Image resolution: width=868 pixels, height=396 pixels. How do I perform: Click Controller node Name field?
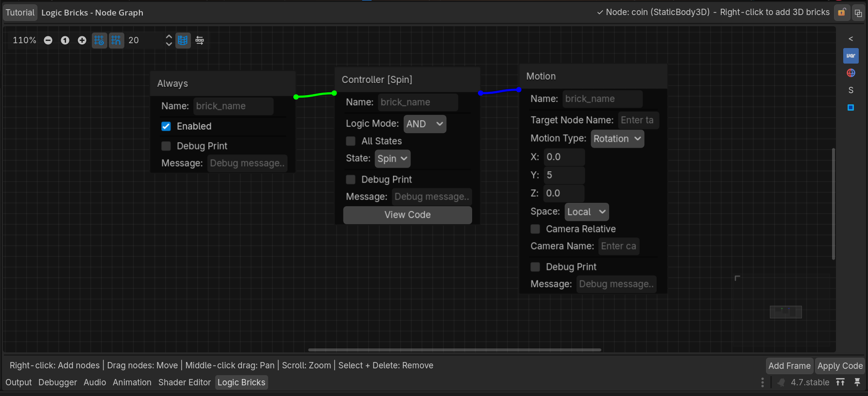pyautogui.click(x=418, y=102)
